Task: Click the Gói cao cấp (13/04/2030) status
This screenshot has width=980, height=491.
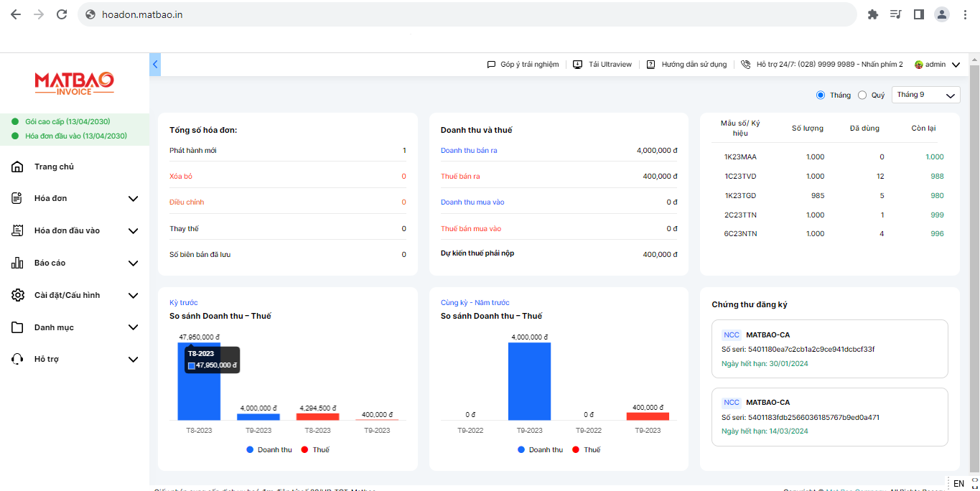Action: coord(67,121)
